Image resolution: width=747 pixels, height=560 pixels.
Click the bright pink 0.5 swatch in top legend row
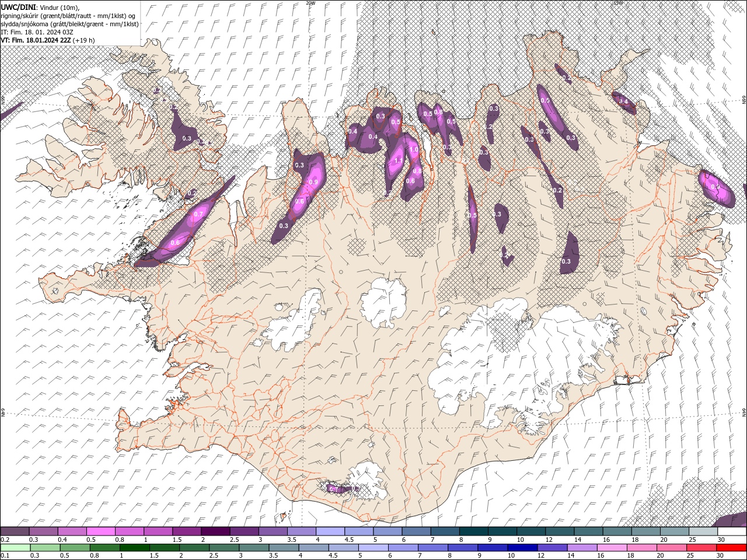tap(101, 531)
